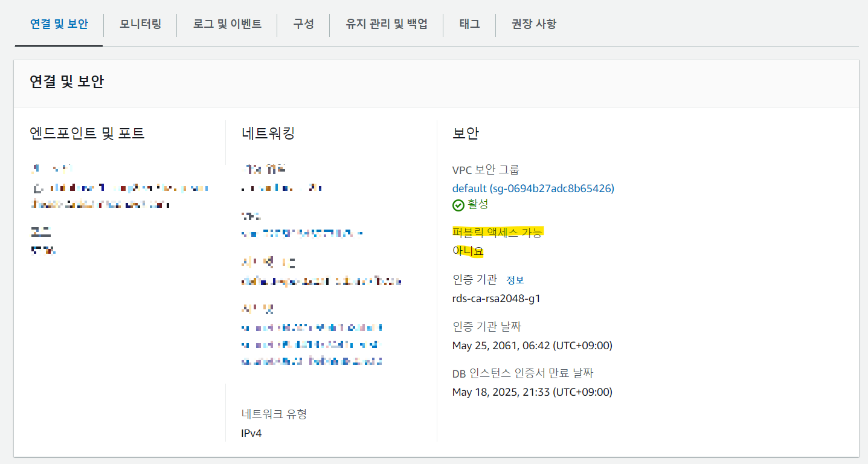Open the default (sg-0694b27adc8b65426) security group link
Image resolution: width=868 pixels, height=464 pixels.
533,188
